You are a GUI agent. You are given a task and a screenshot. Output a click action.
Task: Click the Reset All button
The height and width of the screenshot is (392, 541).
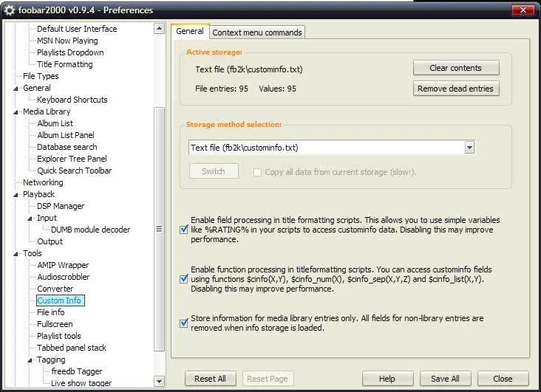pos(210,379)
